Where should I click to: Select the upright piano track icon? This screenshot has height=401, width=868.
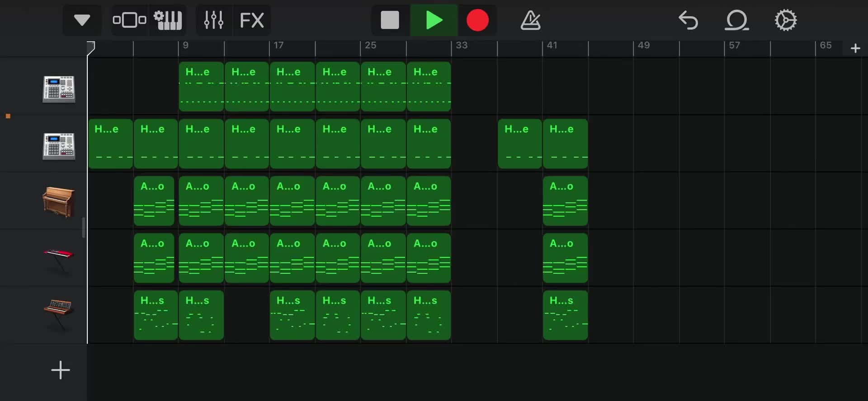(59, 202)
